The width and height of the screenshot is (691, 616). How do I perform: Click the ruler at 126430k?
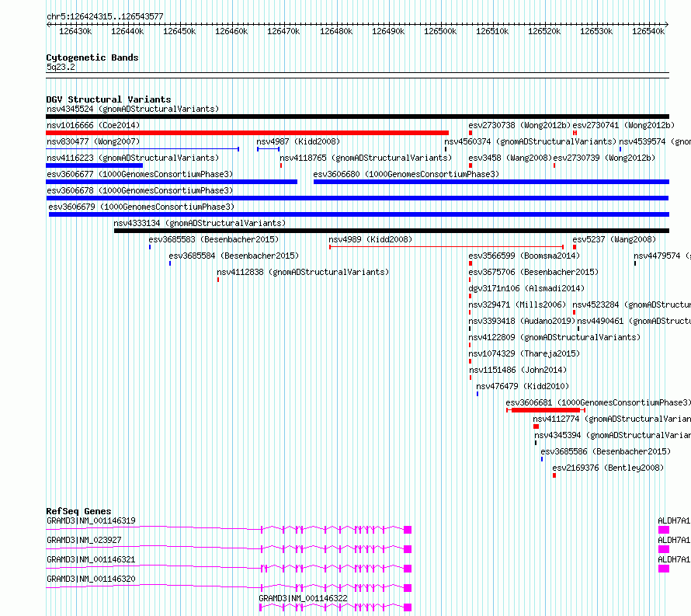tap(75, 31)
